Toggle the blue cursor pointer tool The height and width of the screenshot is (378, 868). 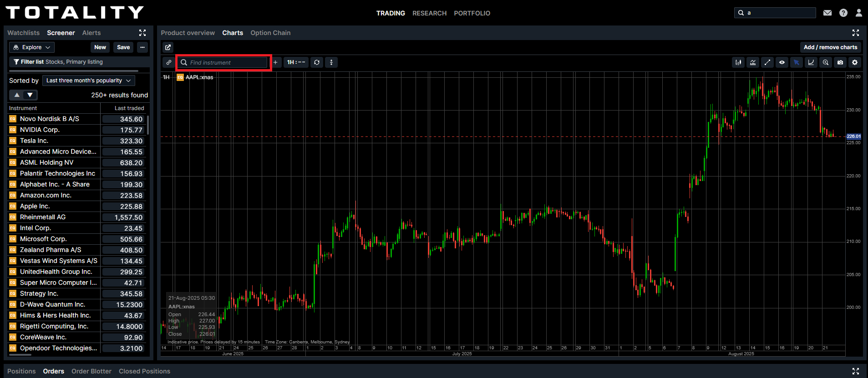pyautogui.click(x=797, y=62)
